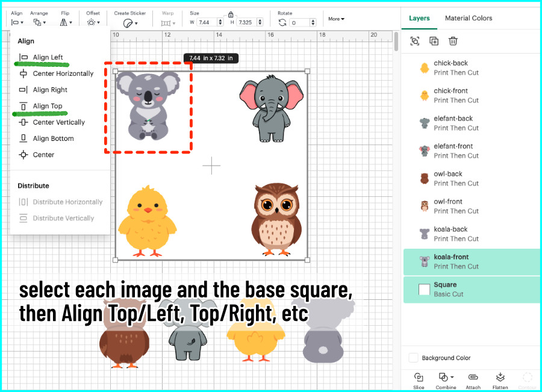
Task: Select the koala-back layer
Action: pos(472,234)
